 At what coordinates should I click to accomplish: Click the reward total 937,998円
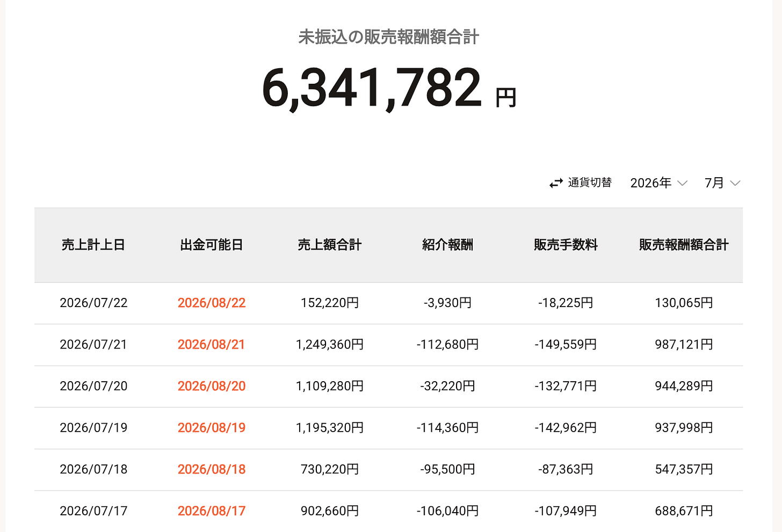(x=684, y=428)
